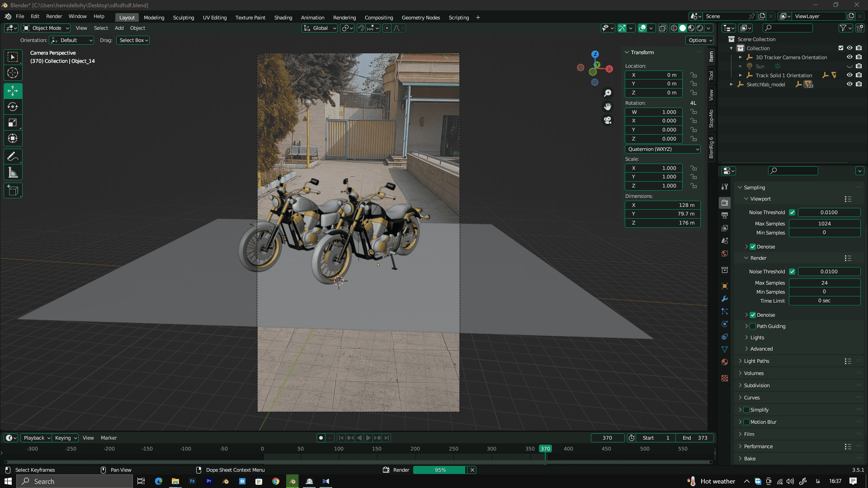
Task: Expand the Volumes panel
Action: point(754,373)
